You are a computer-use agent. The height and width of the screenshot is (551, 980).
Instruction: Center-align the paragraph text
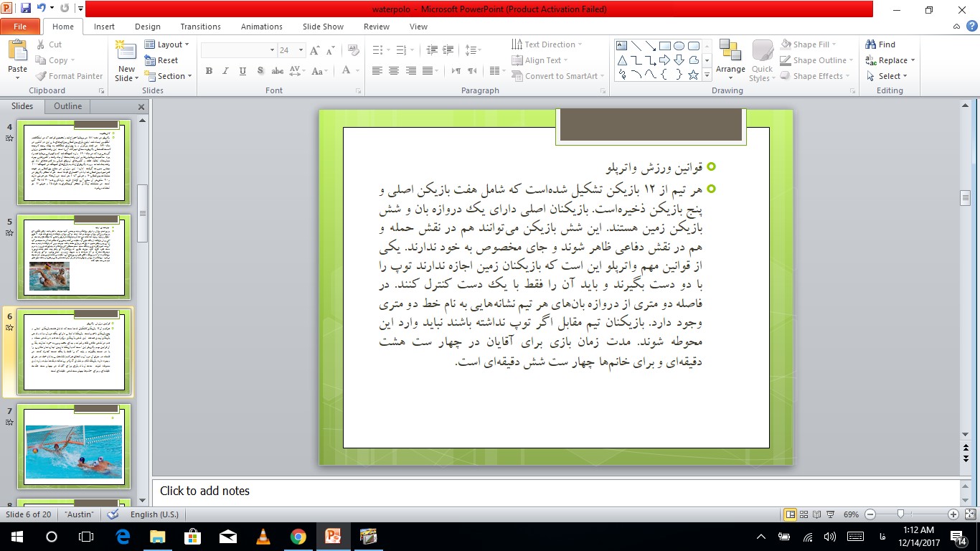click(x=394, y=71)
